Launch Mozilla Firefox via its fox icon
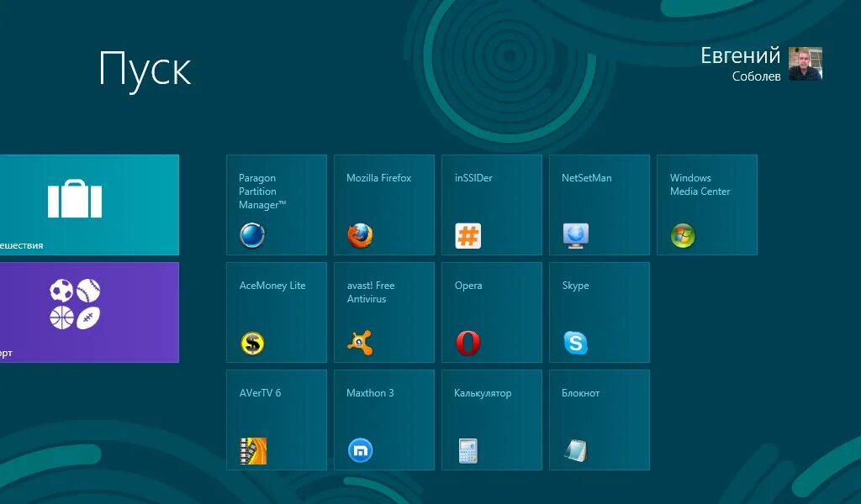The image size is (861, 504). (x=360, y=236)
